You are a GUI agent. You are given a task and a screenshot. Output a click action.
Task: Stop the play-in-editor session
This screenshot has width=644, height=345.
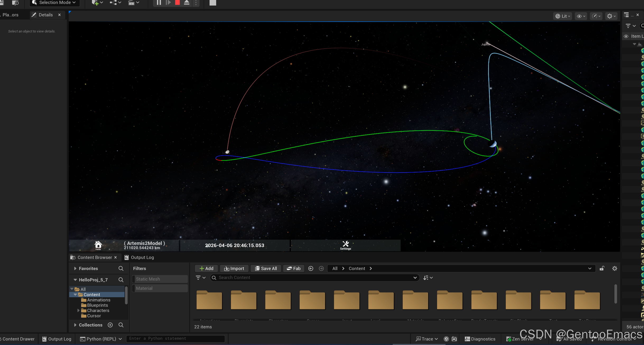tap(177, 3)
